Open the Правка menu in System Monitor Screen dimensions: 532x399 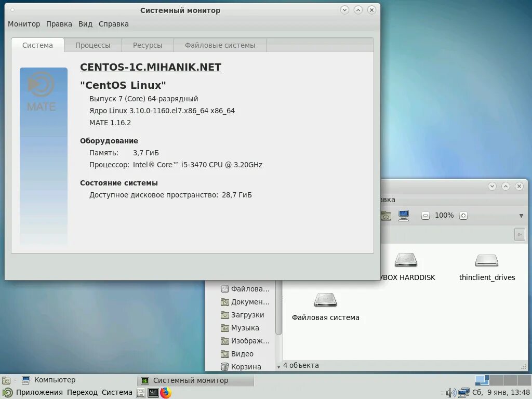tap(59, 24)
